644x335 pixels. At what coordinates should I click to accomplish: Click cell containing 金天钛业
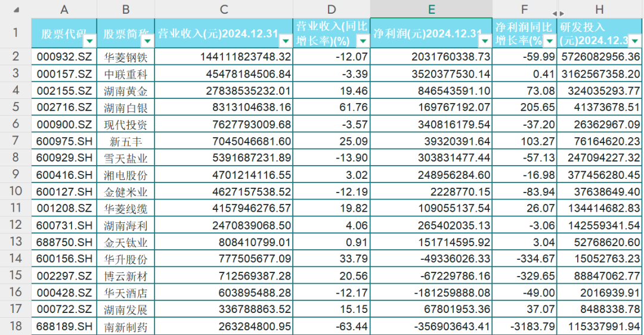click(x=126, y=242)
